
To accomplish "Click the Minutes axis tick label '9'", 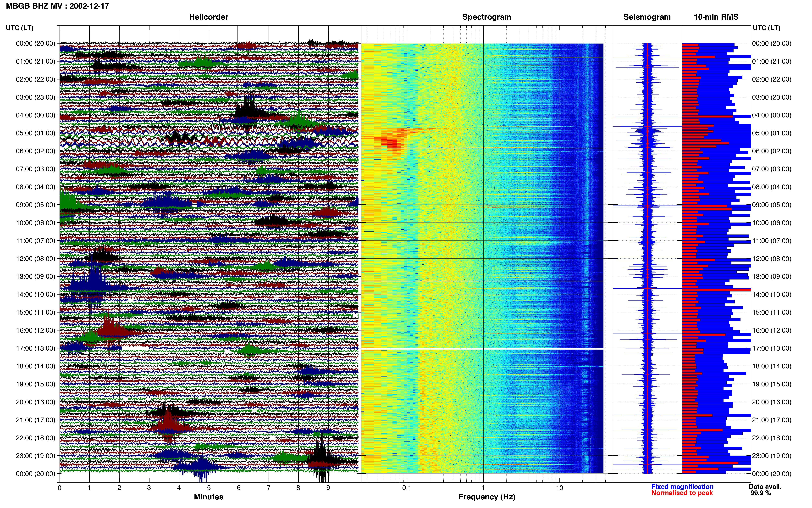I will coord(328,487).
